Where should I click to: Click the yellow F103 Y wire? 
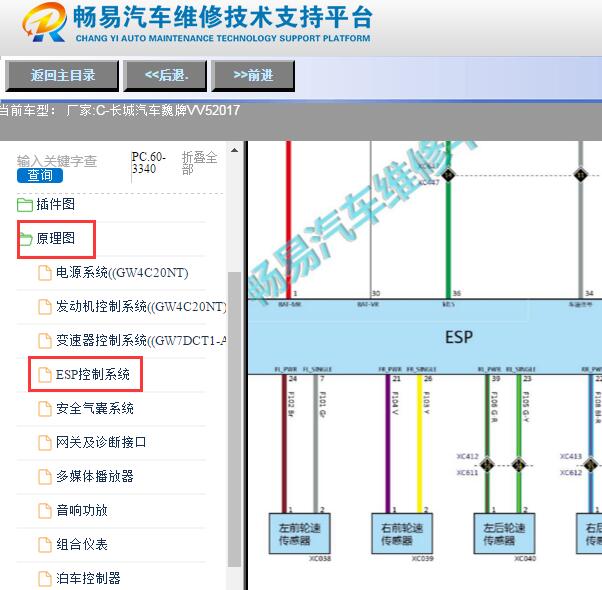(420, 444)
